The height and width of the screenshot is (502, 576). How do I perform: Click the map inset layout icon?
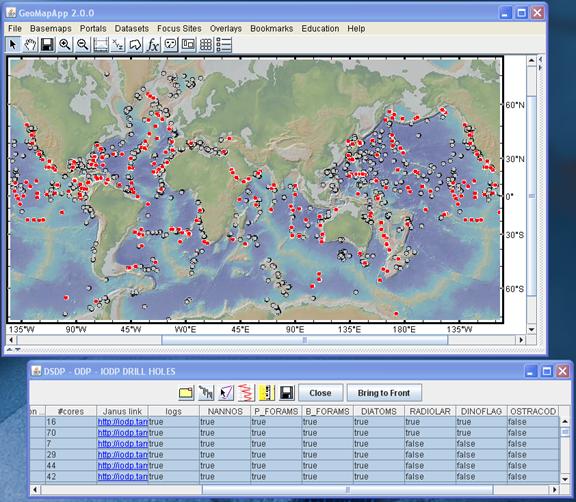(x=188, y=45)
